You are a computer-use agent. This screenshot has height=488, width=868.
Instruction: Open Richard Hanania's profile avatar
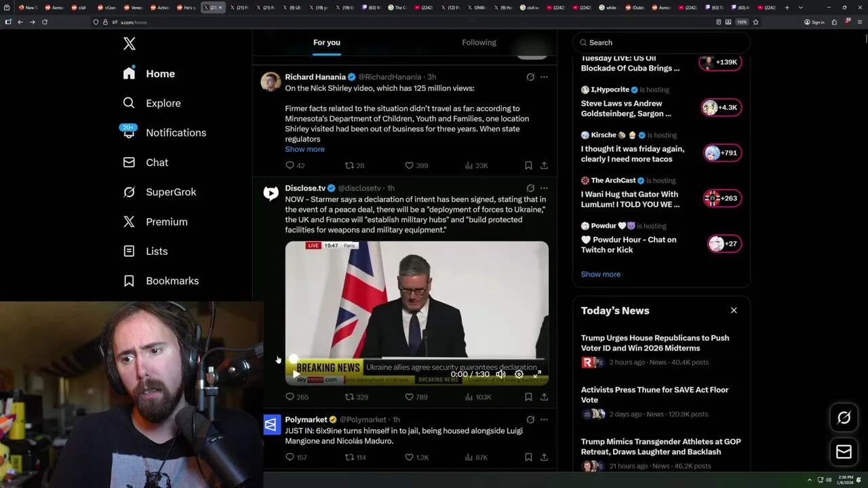(x=271, y=81)
